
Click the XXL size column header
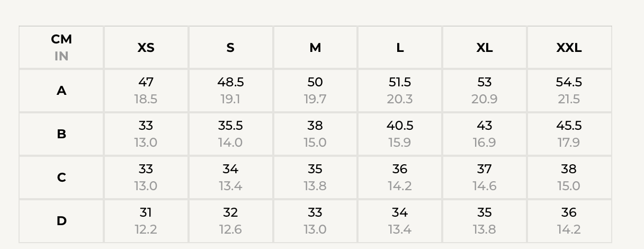click(x=569, y=48)
